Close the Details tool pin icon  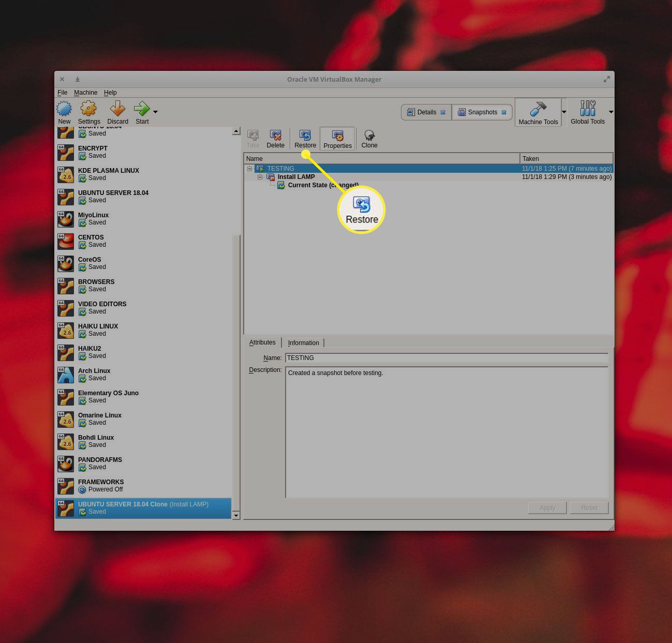(x=443, y=112)
